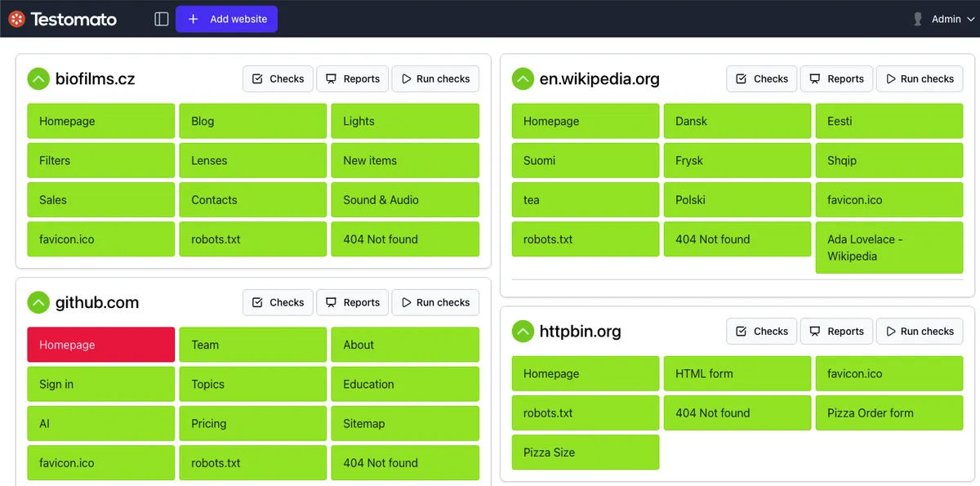Click the Testomato tomato logo
The image size is (980, 486).
(x=17, y=19)
